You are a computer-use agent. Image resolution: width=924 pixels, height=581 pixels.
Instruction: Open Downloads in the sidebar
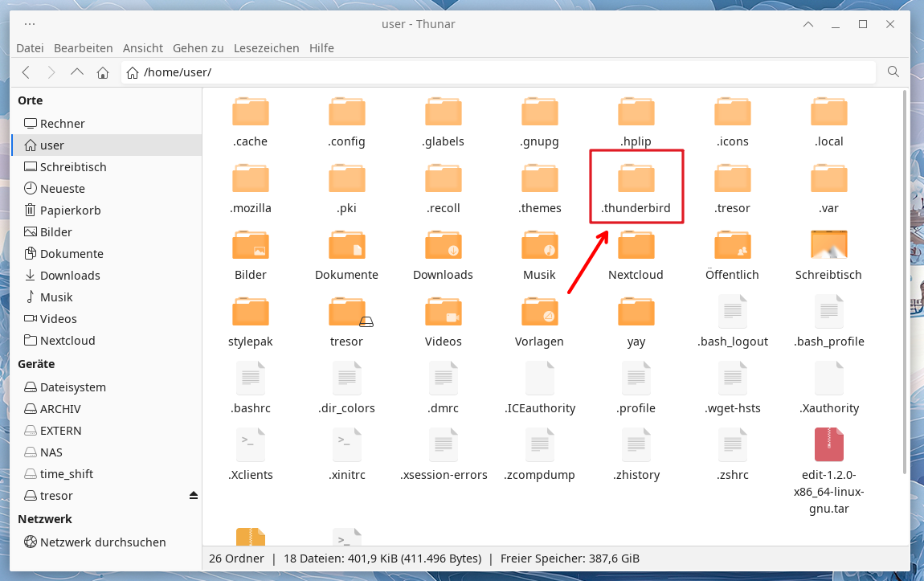pos(70,276)
